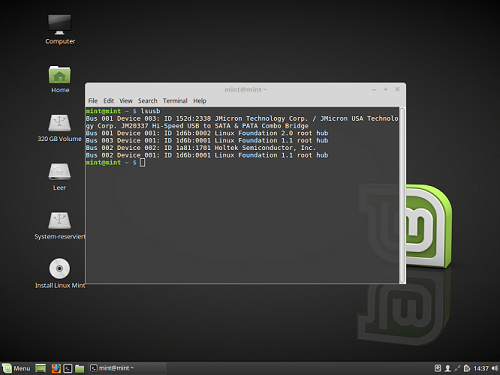Click the terminal minimize button
Screen dimensions: 500x375
pyautogui.click(x=374, y=89)
